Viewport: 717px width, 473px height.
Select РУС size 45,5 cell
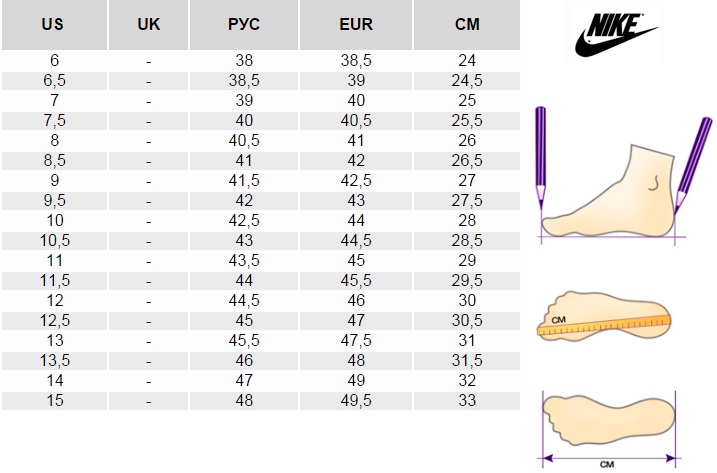tap(244, 341)
